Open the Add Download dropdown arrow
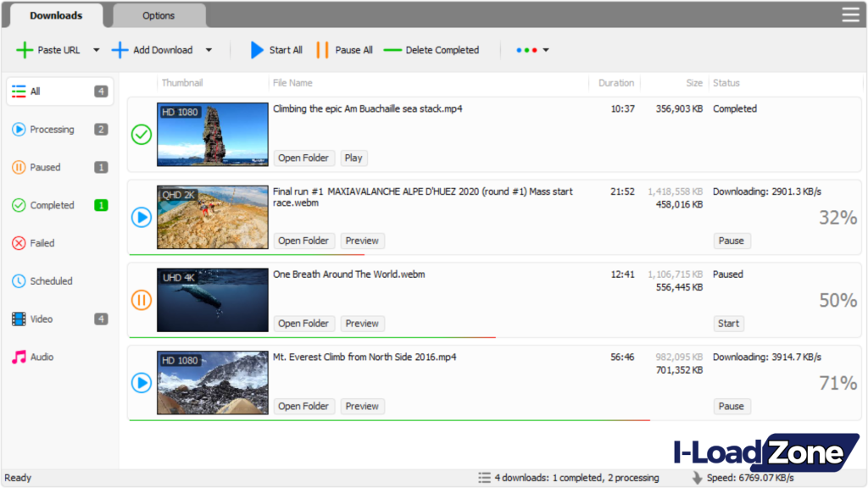868x488 pixels. 208,50
